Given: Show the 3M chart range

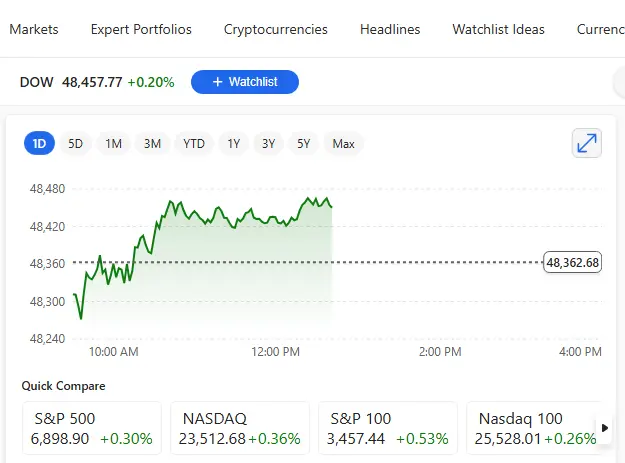Looking at the screenshot, I should point(152,144).
